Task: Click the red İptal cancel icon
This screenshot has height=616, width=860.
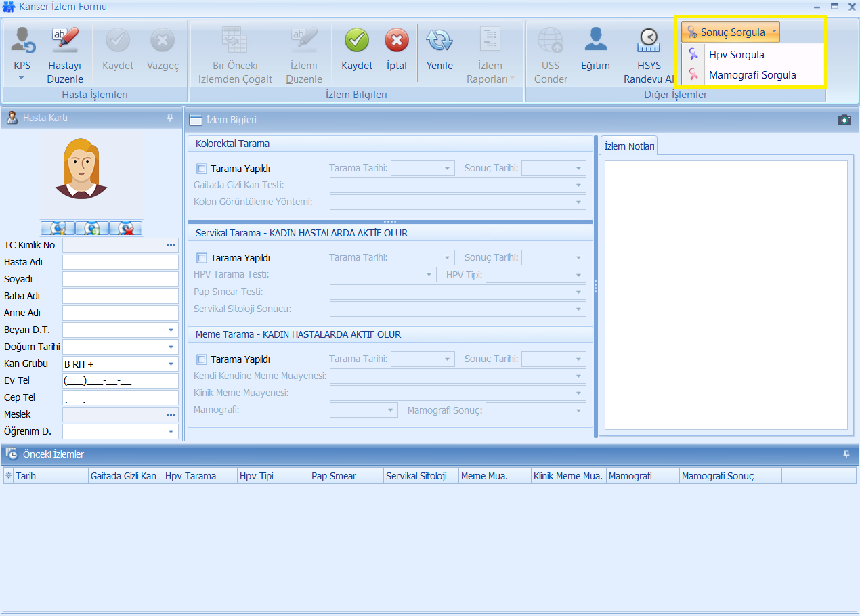Action: pos(396,42)
